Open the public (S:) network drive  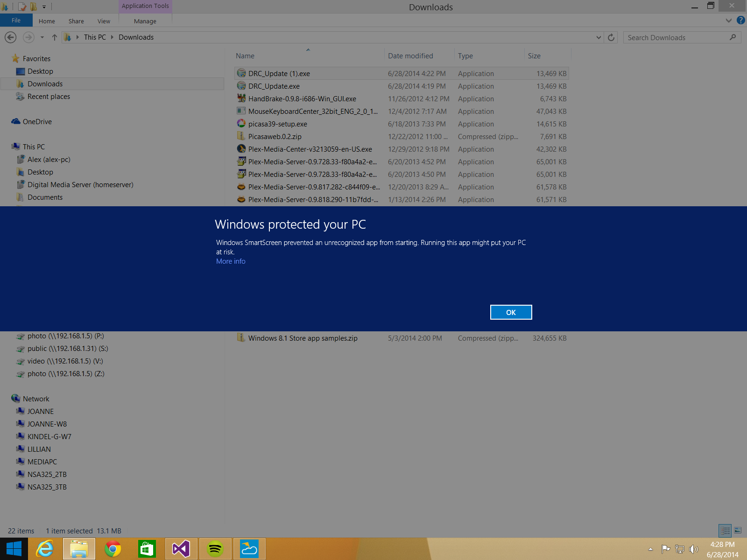[68, 349]
